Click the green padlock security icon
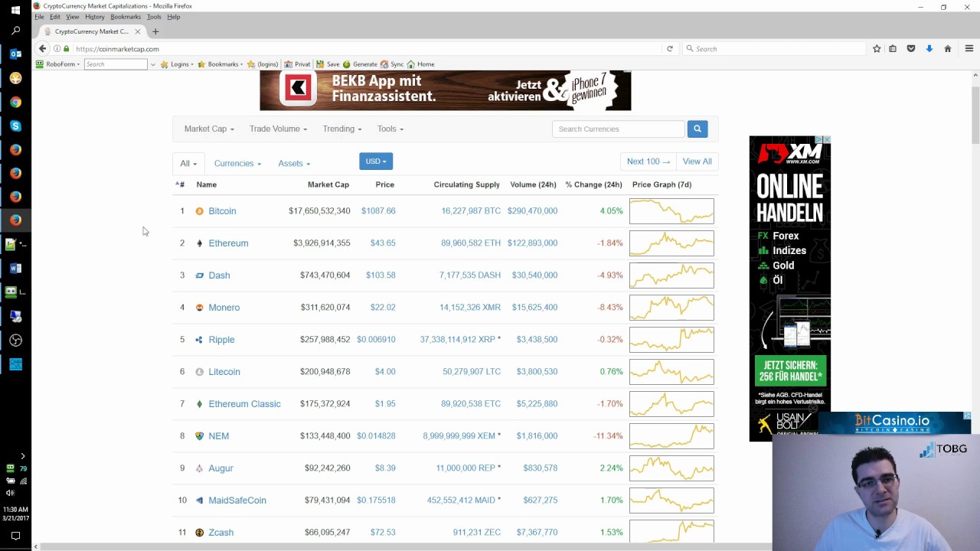 [66, 49]
